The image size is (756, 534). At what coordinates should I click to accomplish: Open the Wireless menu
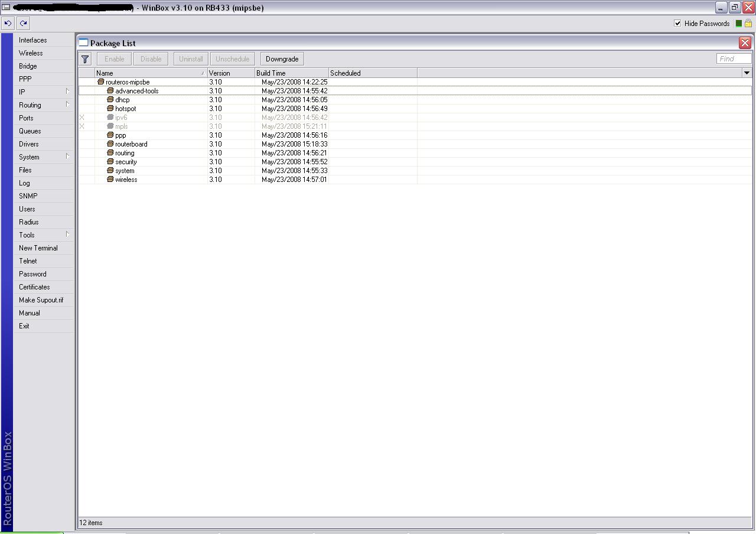point(44,53)
